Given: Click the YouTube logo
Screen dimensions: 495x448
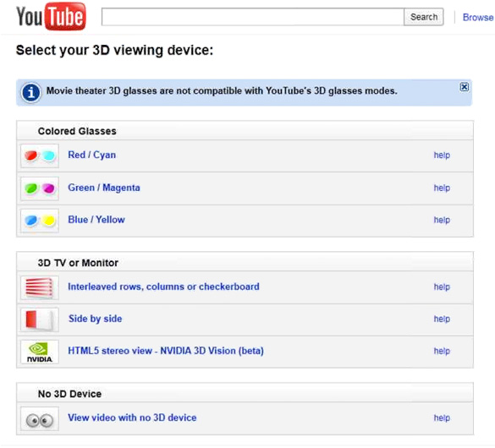Looking at the screenshot, I should (x=51, y=16).
